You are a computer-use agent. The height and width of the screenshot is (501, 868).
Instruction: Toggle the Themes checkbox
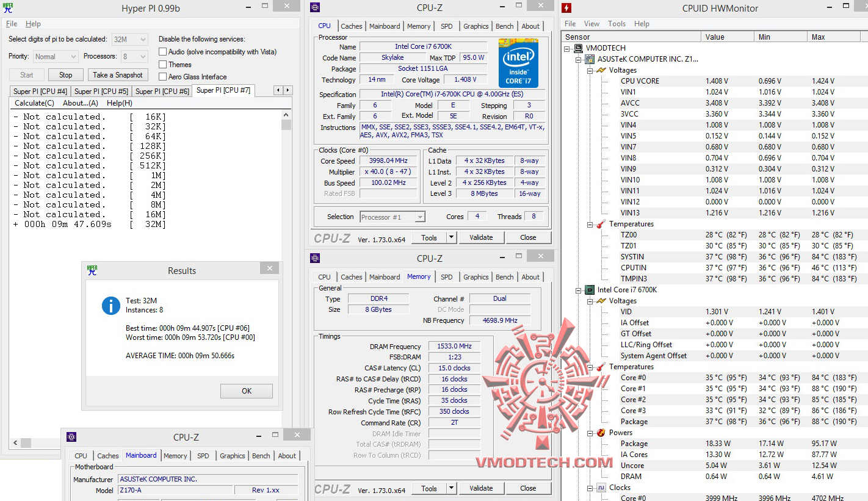coord(163,64)
